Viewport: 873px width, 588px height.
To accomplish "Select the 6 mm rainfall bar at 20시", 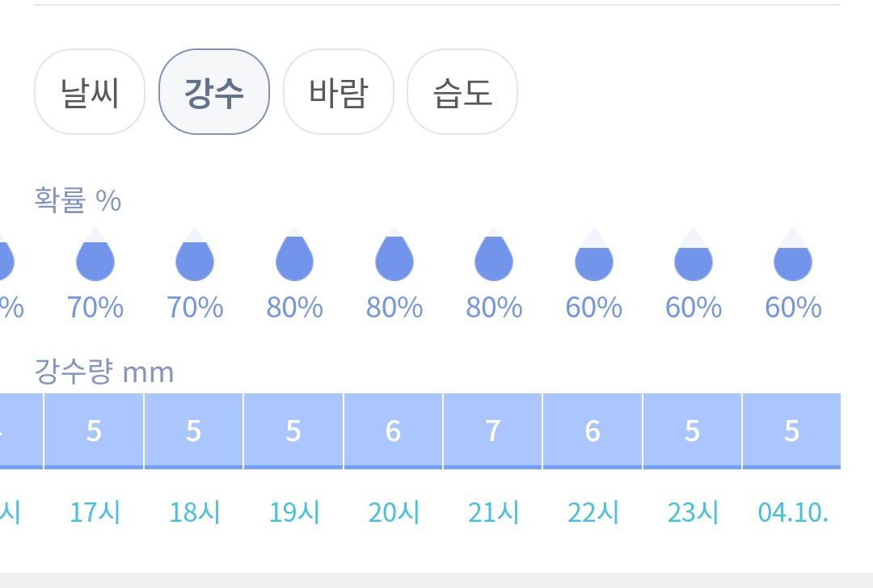I will (393, 431).
